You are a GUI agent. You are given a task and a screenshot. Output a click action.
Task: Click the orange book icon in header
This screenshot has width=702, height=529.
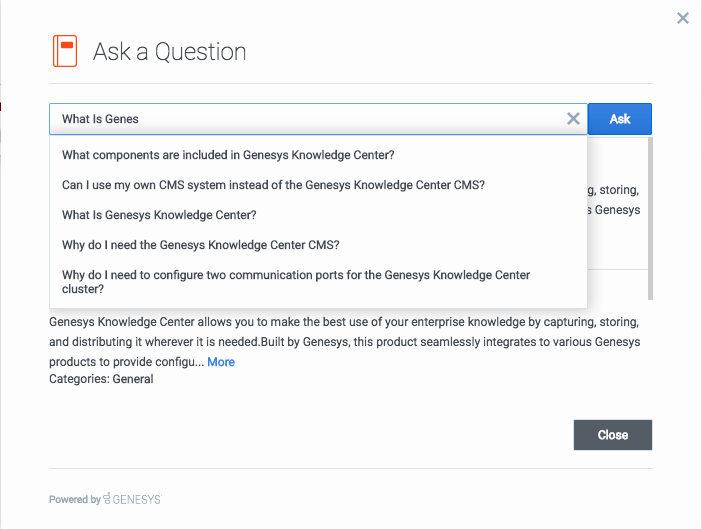click(65, 50)
